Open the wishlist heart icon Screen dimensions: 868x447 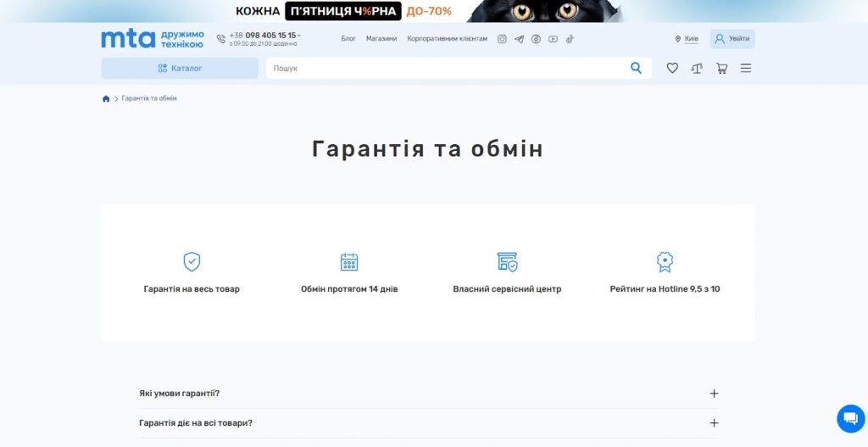(672, 68)
